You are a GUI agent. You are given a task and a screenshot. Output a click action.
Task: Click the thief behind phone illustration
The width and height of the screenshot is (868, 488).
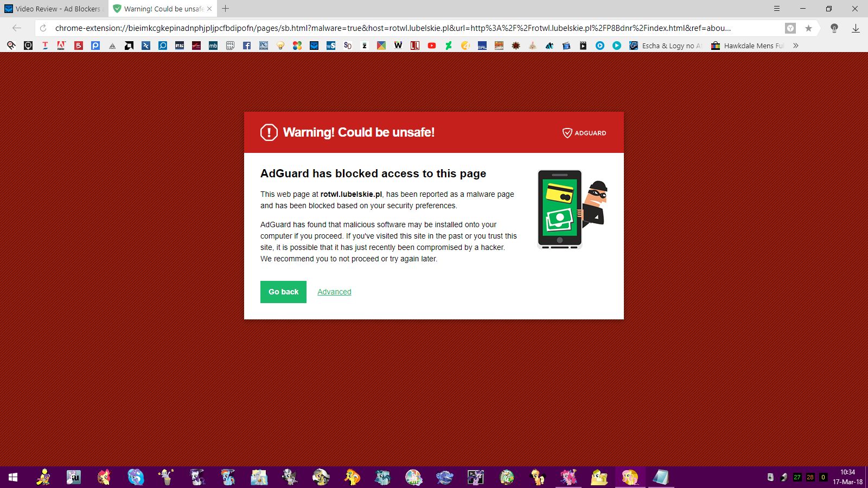pos(572,209)
